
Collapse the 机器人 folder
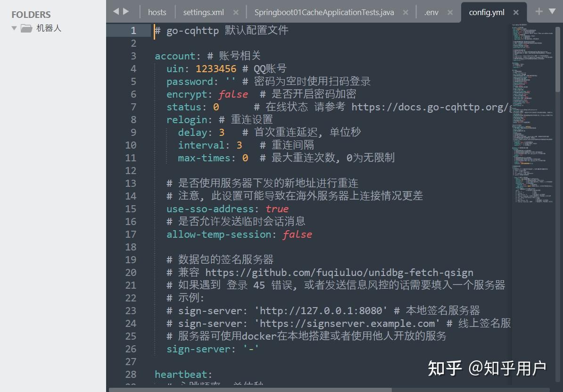[x=15, y=28]
